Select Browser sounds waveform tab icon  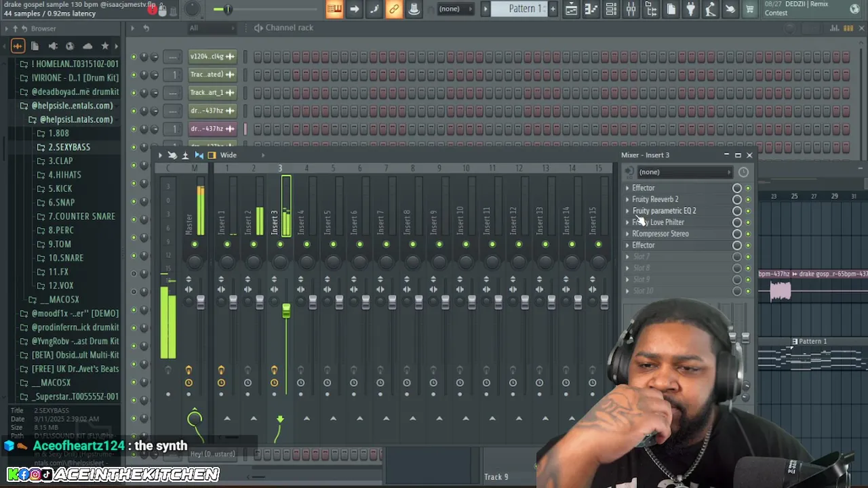coord(18,46)
